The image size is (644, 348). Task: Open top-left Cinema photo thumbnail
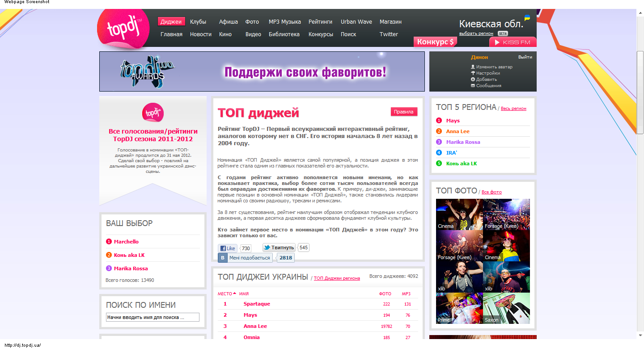[459, 214]
